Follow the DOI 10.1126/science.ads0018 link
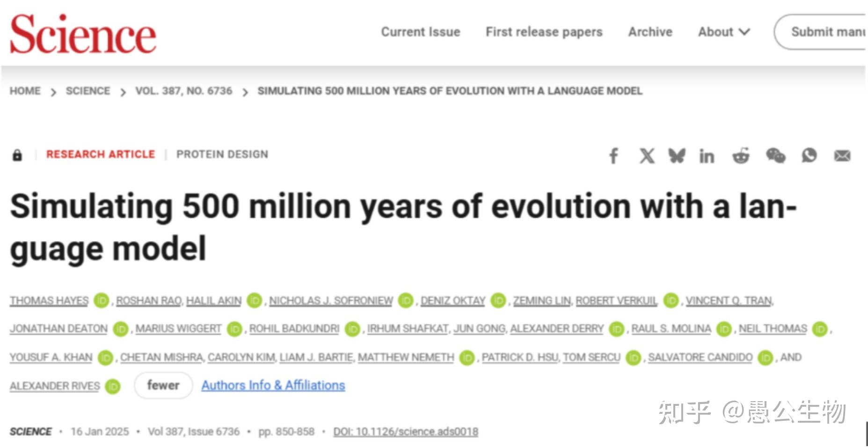 tap(405, 431)
